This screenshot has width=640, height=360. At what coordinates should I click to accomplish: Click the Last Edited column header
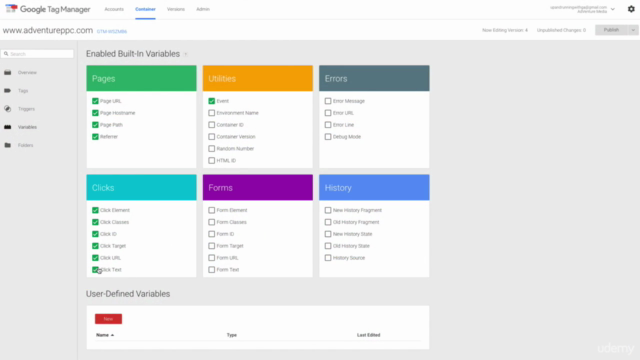click(x=369, y=335)
